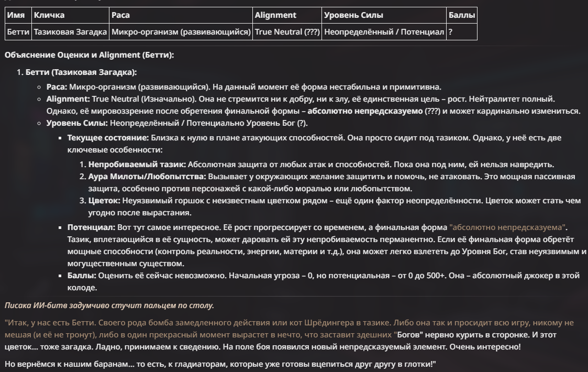Click the "Уровень Силы" column header
Viewport: 588px width, 372px height.
384,15
